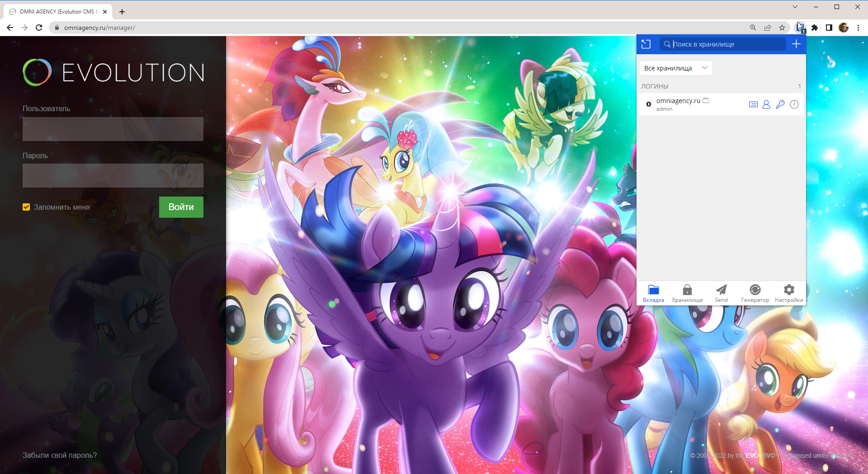Follow the Забыли свой пароль link
The width and height of the screenshot is (868, 474).
(60, 455)
